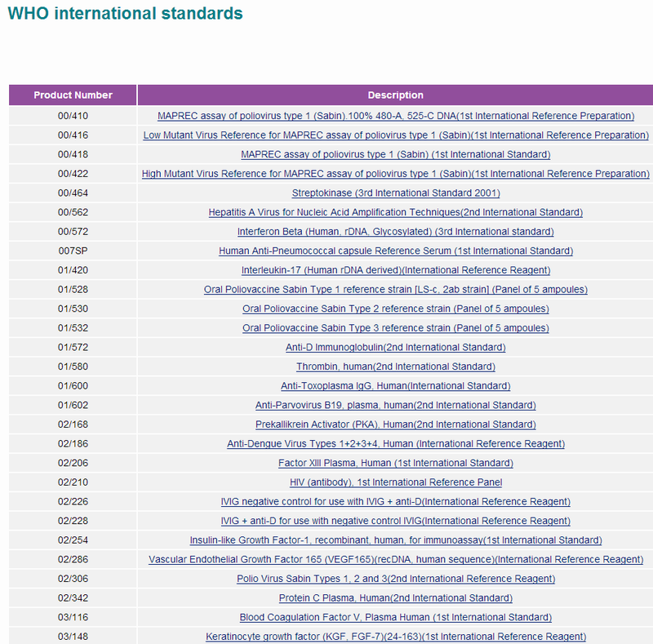Select product number 02/206
Viewport: 653px width, 644px height.
73,464
